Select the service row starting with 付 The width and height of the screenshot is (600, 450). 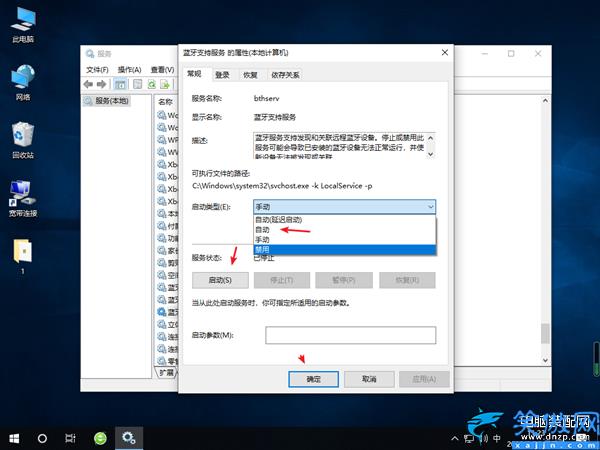(168, 226)
